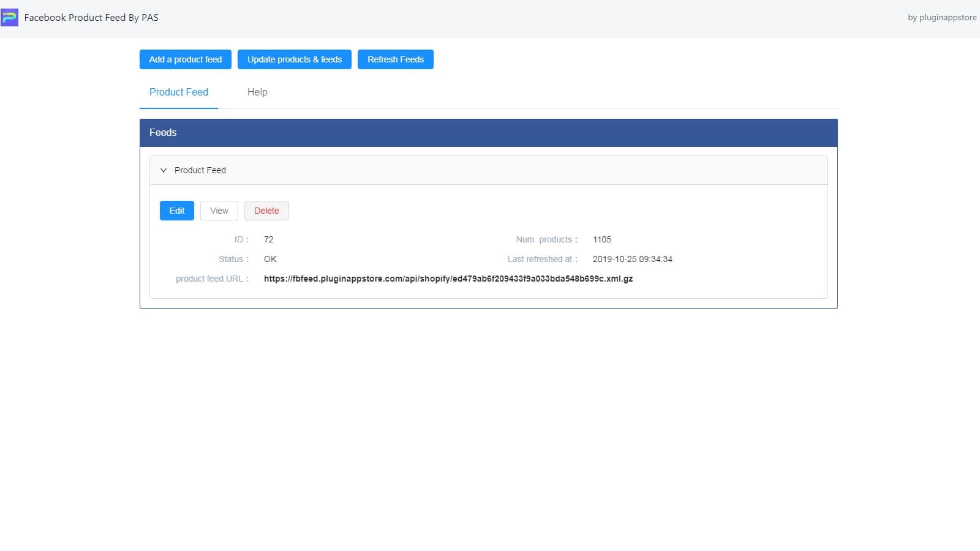Viewport: 980px width, 551px height.
Task: Open the View button for the feed
Action: (x=219, y=210)
